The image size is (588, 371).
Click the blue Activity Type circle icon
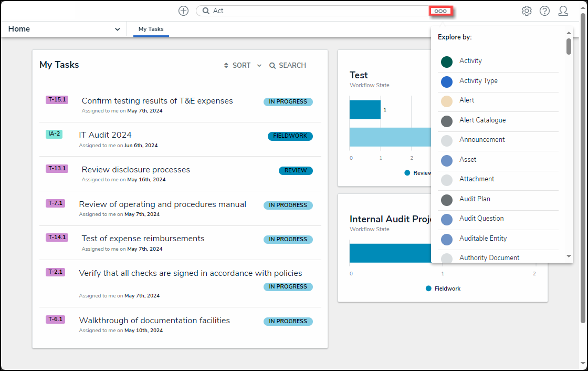[447, 81]
